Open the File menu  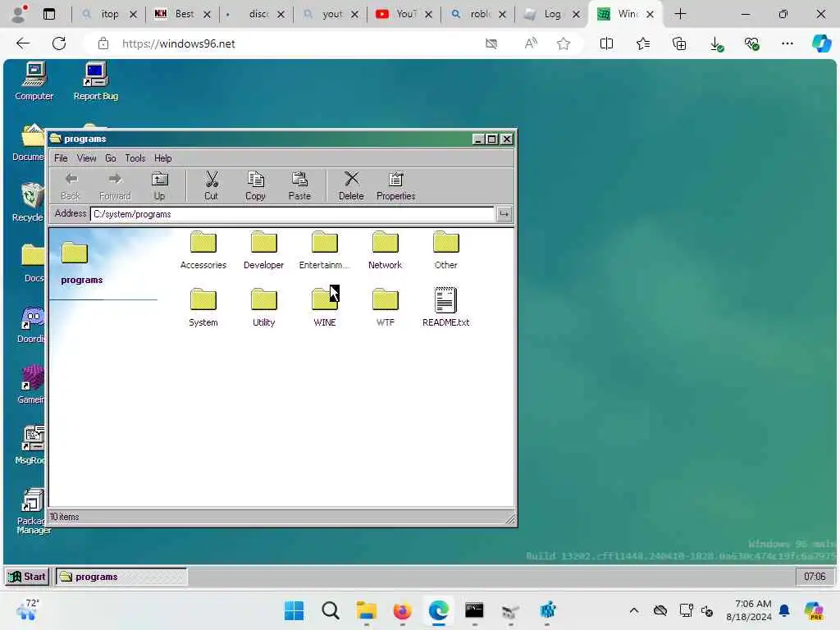(61, 158)
